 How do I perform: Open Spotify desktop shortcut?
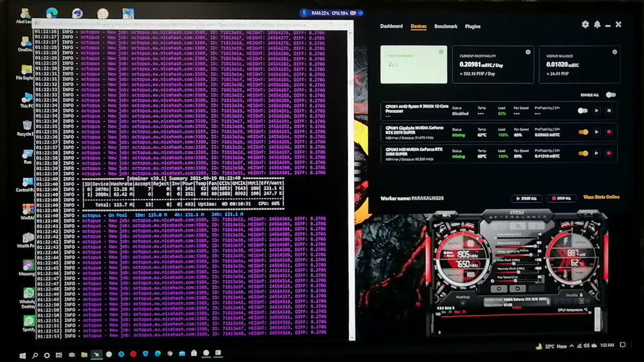coord(28,323)
